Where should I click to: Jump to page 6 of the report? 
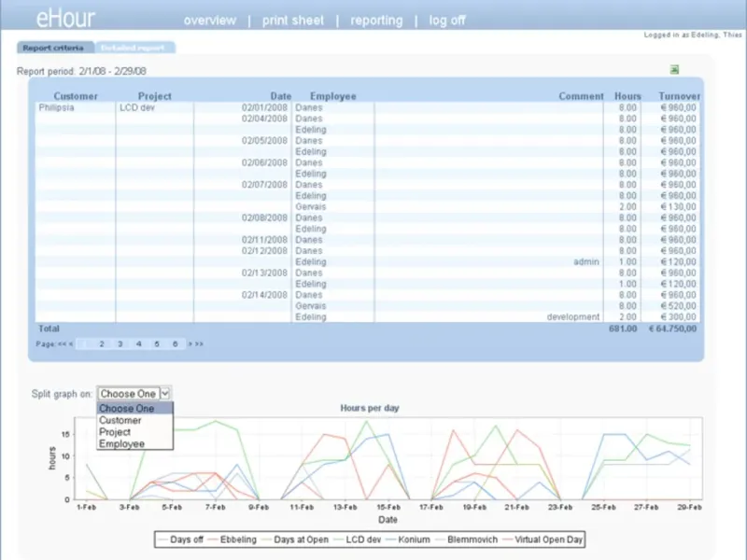175,344
